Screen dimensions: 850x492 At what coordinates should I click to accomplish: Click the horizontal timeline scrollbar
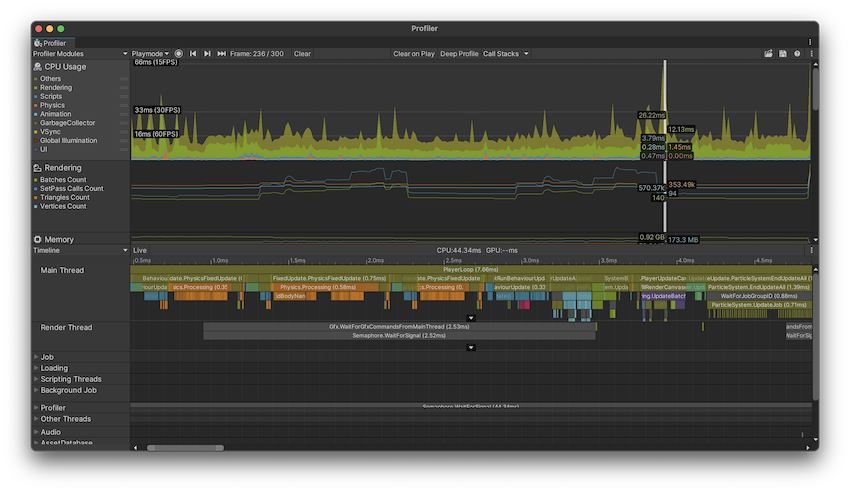(x=185, y=447)
